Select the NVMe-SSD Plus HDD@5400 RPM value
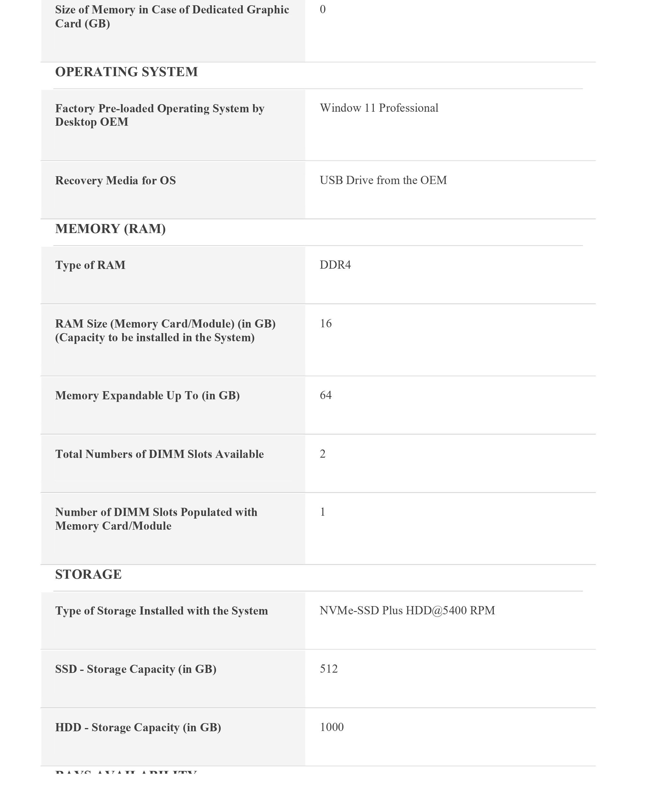672x796 pixels. (x=407, y=610)
